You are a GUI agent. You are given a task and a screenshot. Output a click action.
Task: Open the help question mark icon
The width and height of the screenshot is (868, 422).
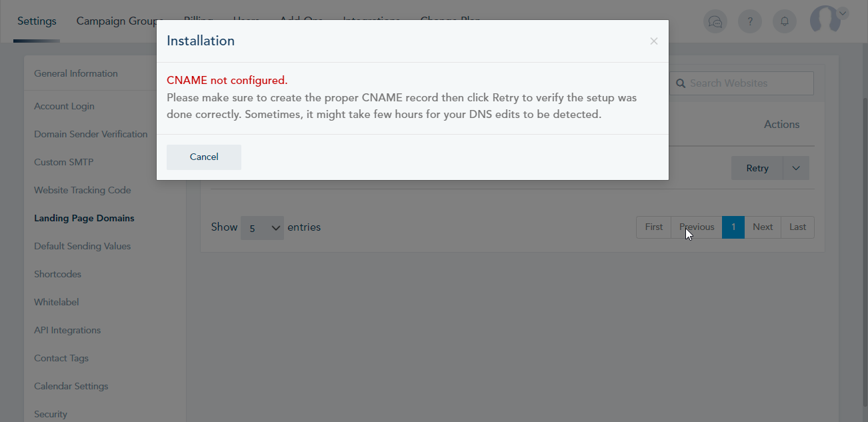pos(750,21)
